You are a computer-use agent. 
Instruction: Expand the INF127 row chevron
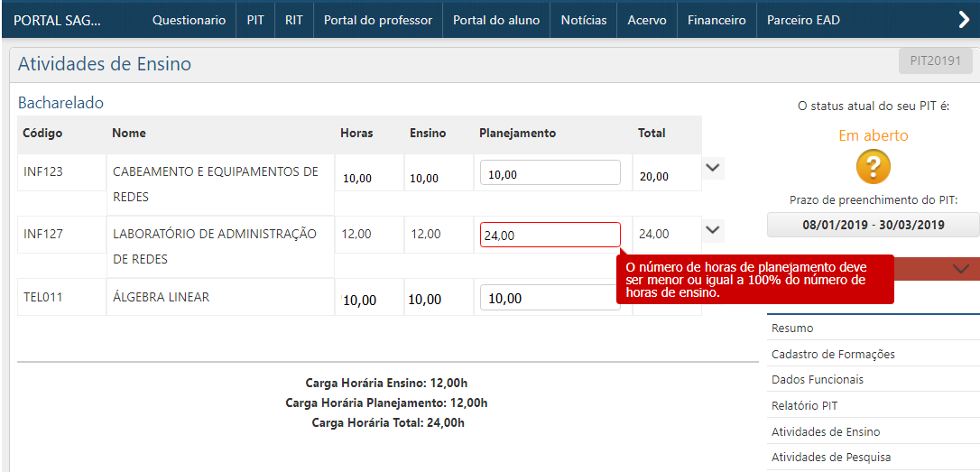coord(713,231)
